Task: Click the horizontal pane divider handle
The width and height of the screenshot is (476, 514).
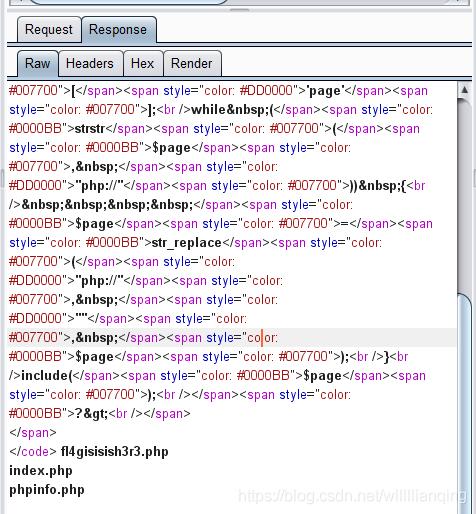Action: click(x=239, y=10)
